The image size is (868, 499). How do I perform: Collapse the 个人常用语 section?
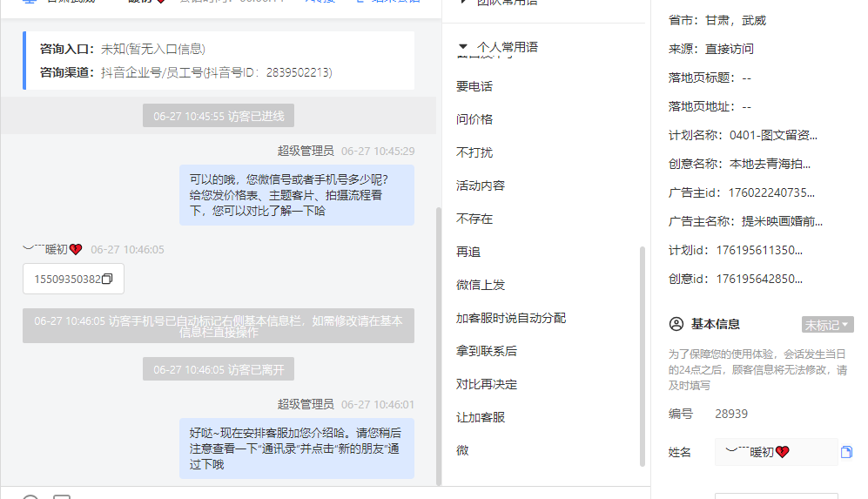pyautogui.click(x=463, y=47)
